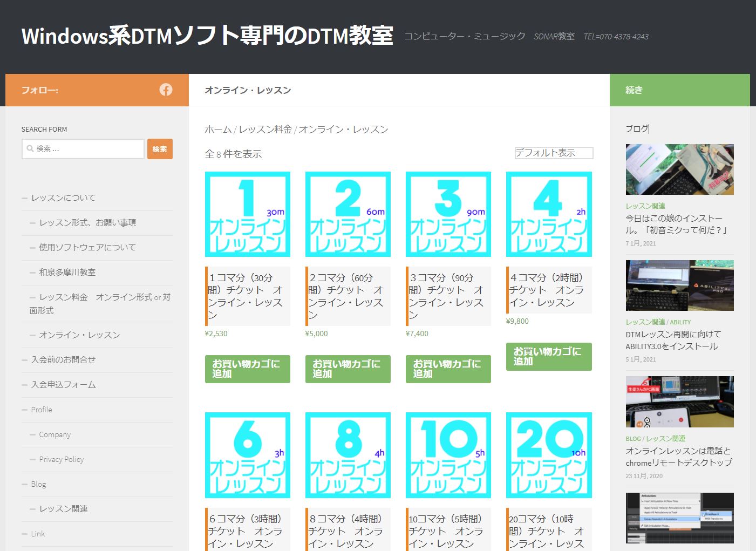
Task: Click the magnifier icon in search field
Action: click(30, 148)
